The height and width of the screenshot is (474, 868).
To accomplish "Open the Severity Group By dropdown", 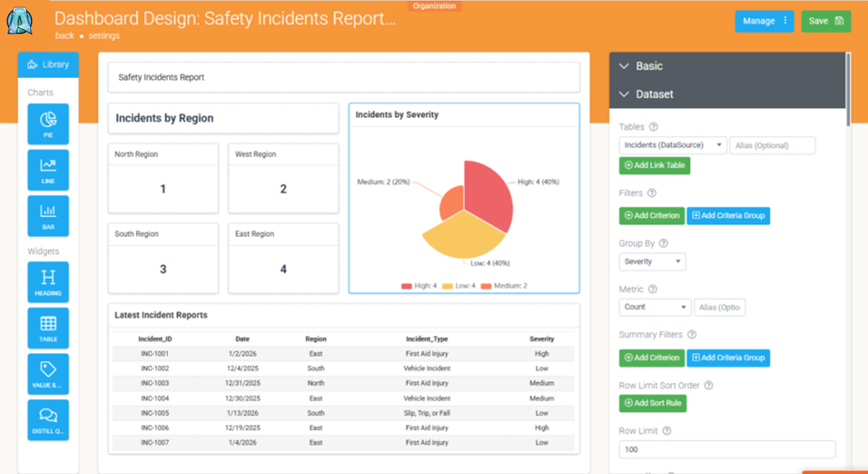I will click(x=652, y=261).
